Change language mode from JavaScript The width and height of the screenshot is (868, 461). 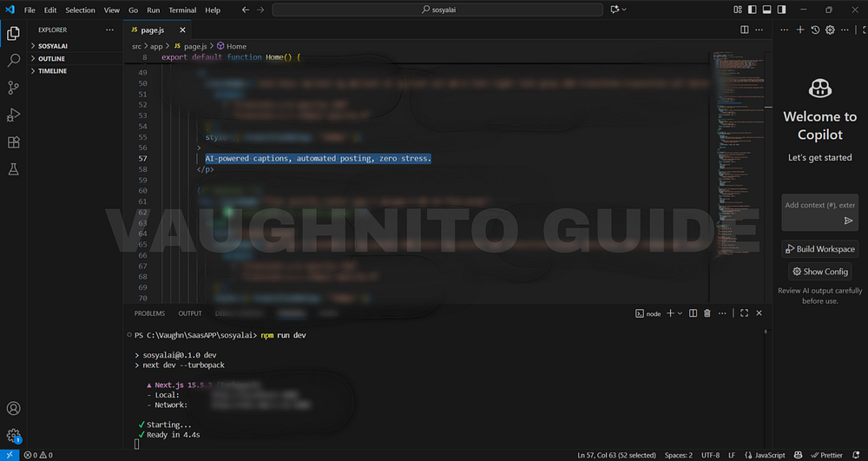coord(770,455)
